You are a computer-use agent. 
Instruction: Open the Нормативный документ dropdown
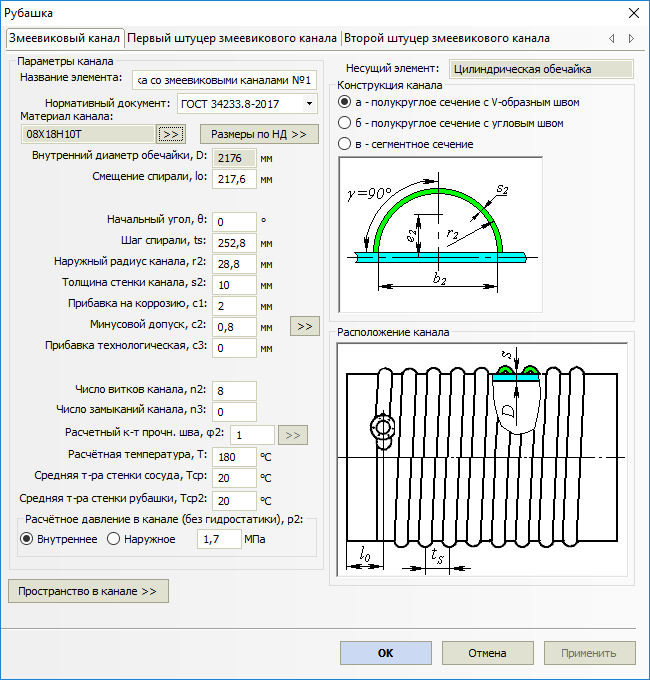pos(309,104)
